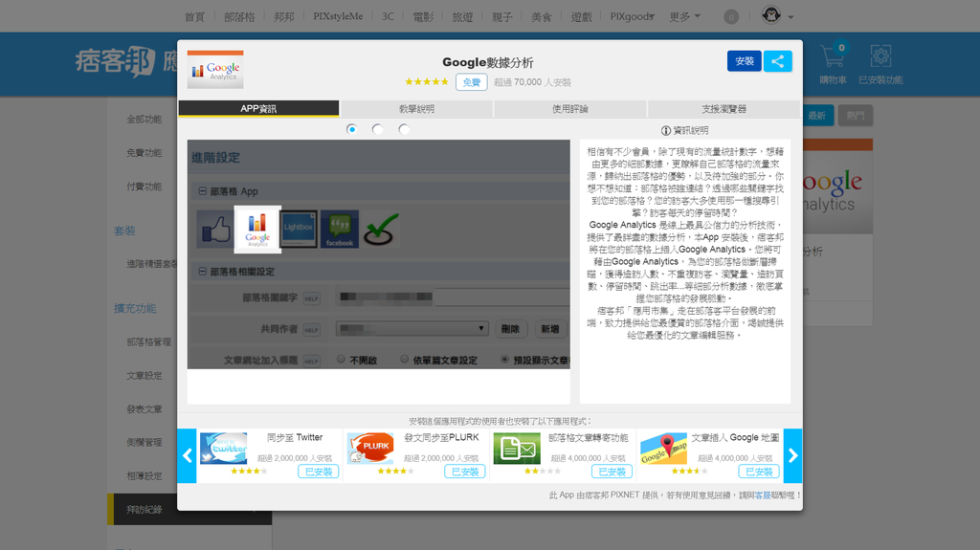
Task: Click 熱門 sort button behind dialog
Action: 856,116
